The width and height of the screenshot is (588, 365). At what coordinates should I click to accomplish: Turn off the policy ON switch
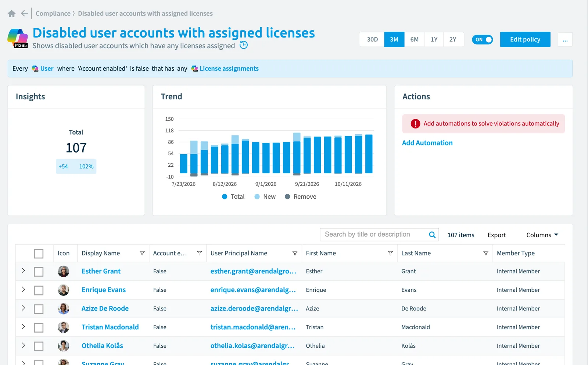[x=482, y=39]
